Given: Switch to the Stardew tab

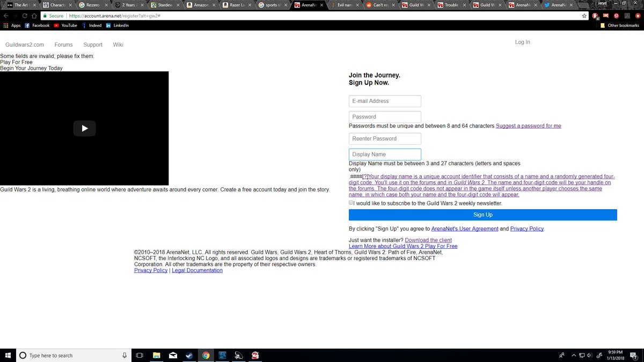Looking at the screenshot, I should [164, 5].
